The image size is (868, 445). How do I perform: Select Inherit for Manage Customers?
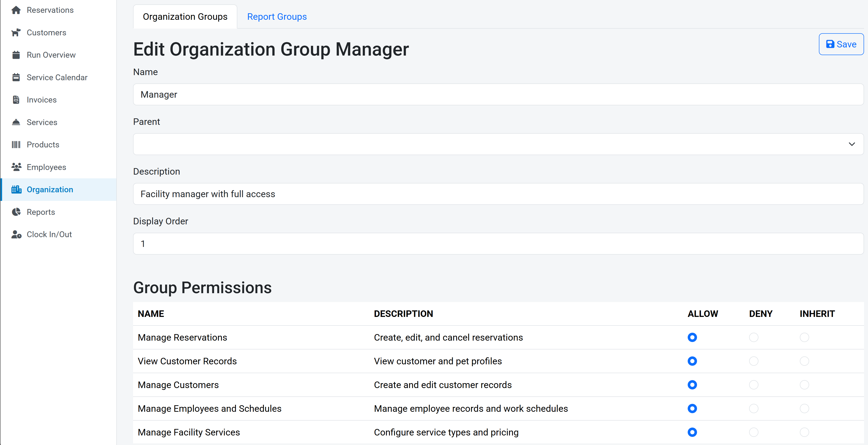tap(804, 385)
